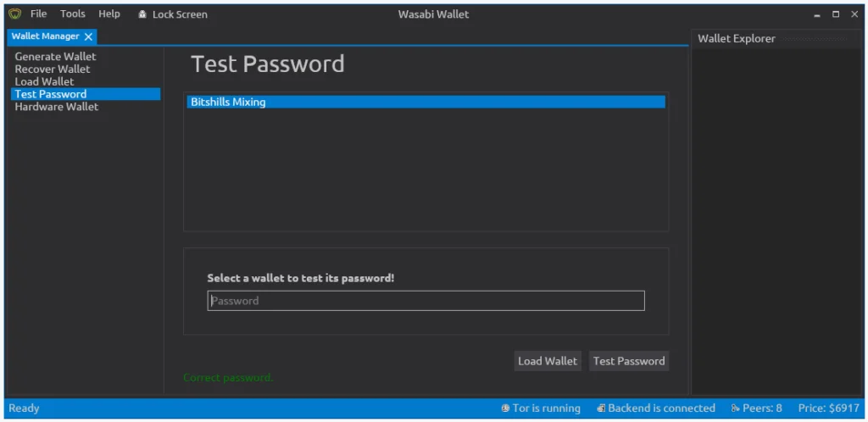Image resolution: width=868 pixels, height=422 pixels.
Task: Click the Select a wallet instruction label
Action: click(x=301, y=278)
